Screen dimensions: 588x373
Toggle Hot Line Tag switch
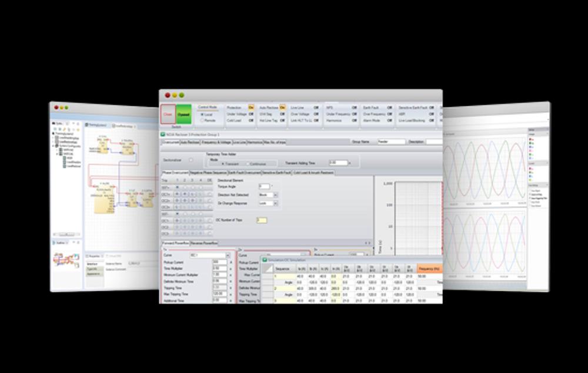282,120
